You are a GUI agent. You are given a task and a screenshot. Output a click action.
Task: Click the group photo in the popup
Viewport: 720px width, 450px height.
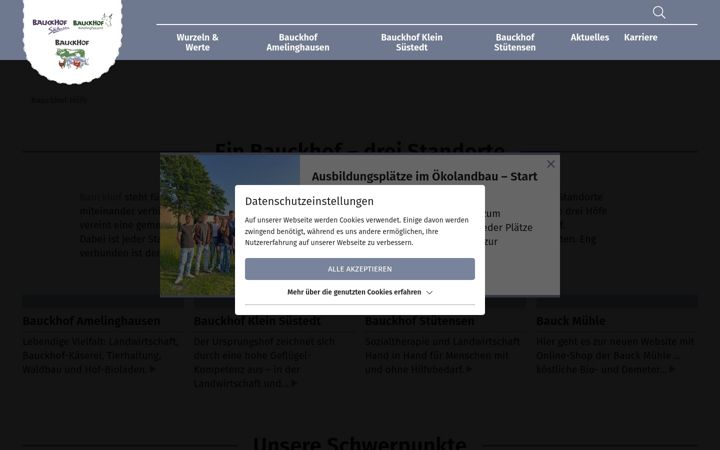tap(197, 225)
